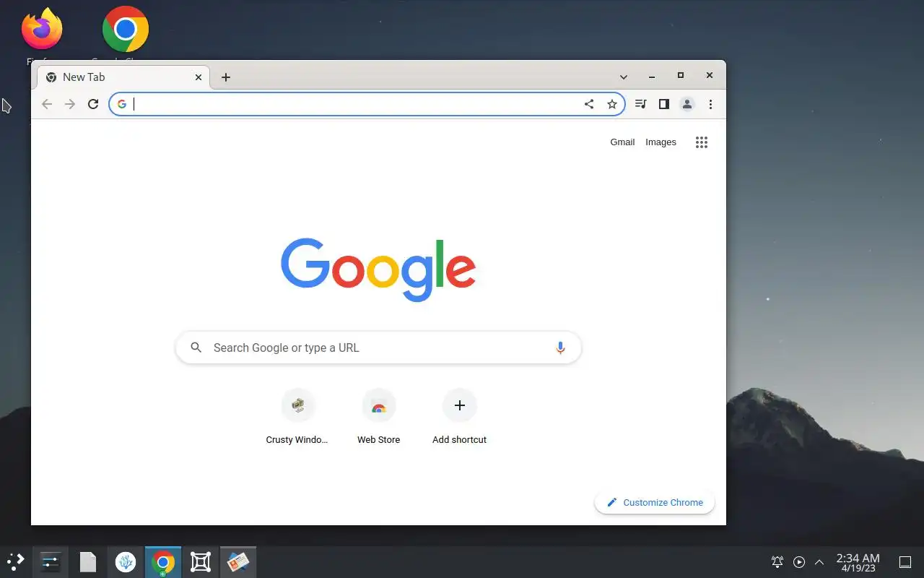Open Images link
The height and width of the screenshot is (578, 924).
[x=661, y=142]
